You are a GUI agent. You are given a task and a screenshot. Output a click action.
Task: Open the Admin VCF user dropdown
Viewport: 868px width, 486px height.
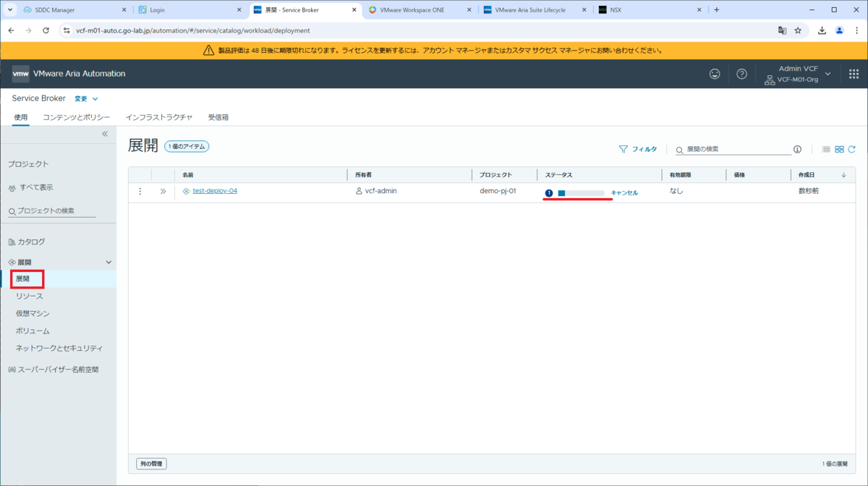798,74
